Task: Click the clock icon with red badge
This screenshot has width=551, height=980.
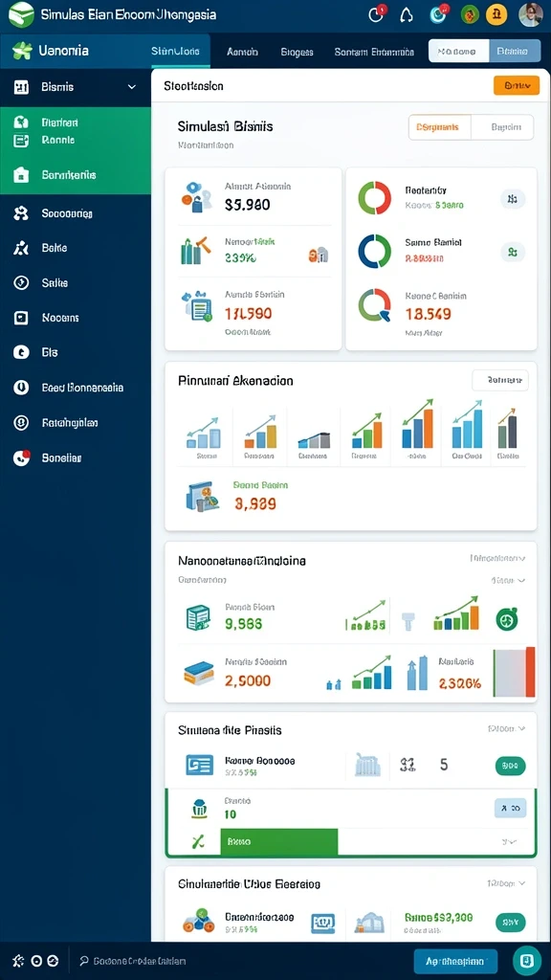Action: pyautogui.click(x=376, y=14)
